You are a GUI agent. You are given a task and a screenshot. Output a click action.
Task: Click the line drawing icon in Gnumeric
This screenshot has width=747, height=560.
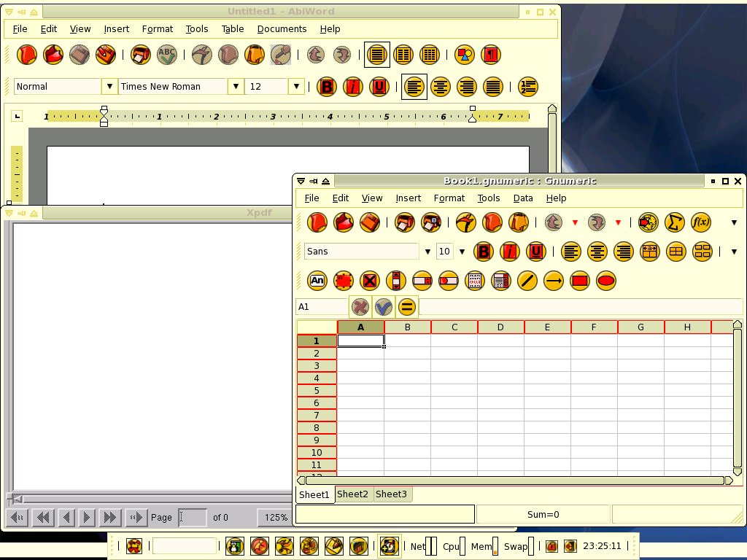coord(527,281)
